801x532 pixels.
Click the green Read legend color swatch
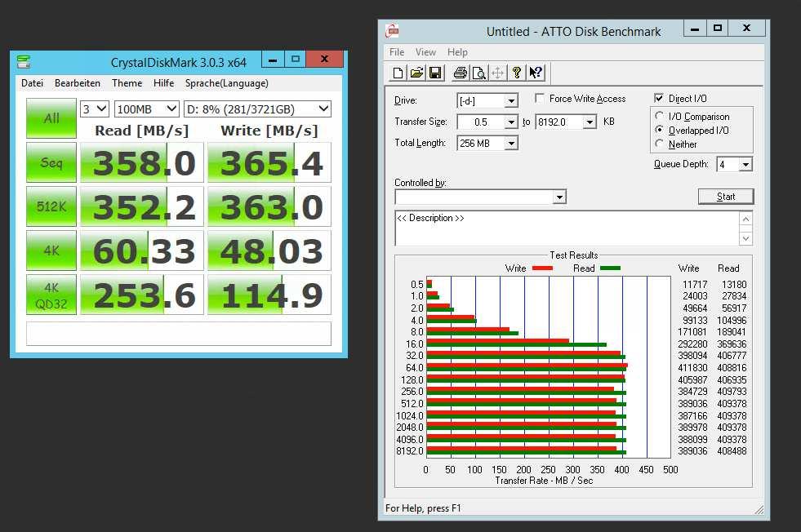[x=610, y=268]
